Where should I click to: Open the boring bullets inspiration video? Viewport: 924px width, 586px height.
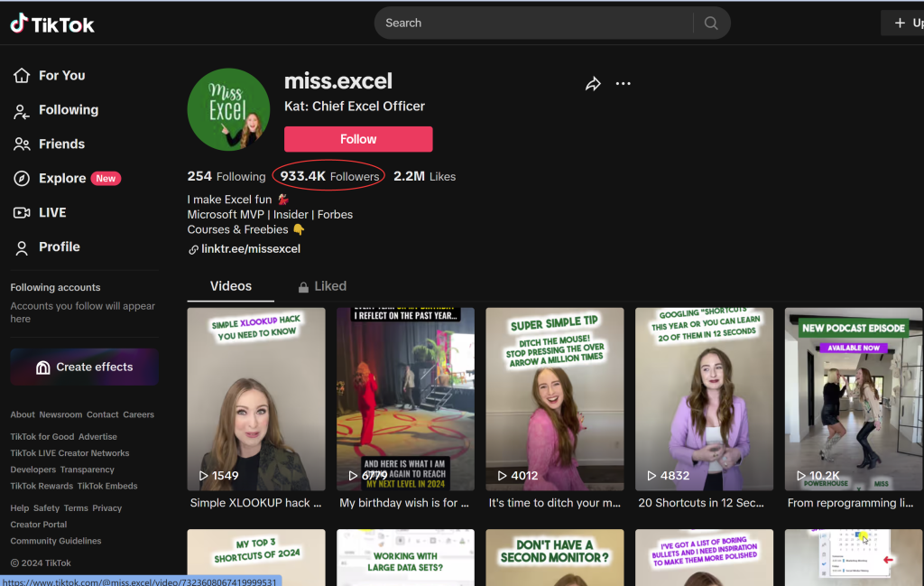[704, 558]
